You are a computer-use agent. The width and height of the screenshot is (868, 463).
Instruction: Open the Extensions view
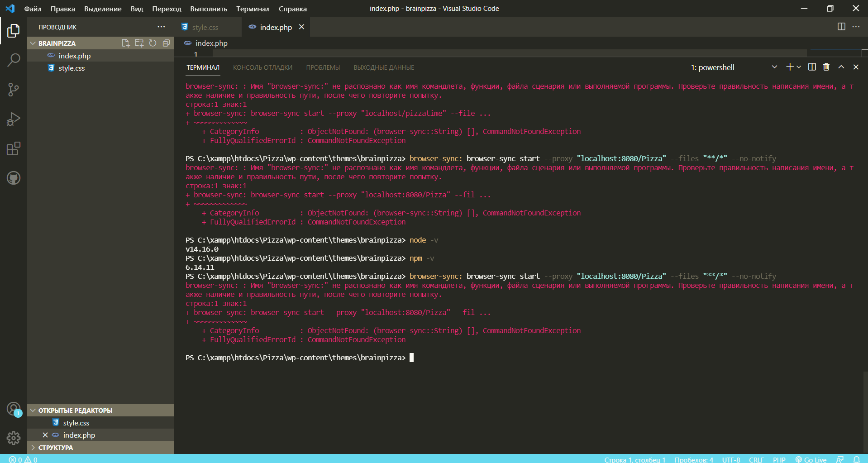coord(14,148)
